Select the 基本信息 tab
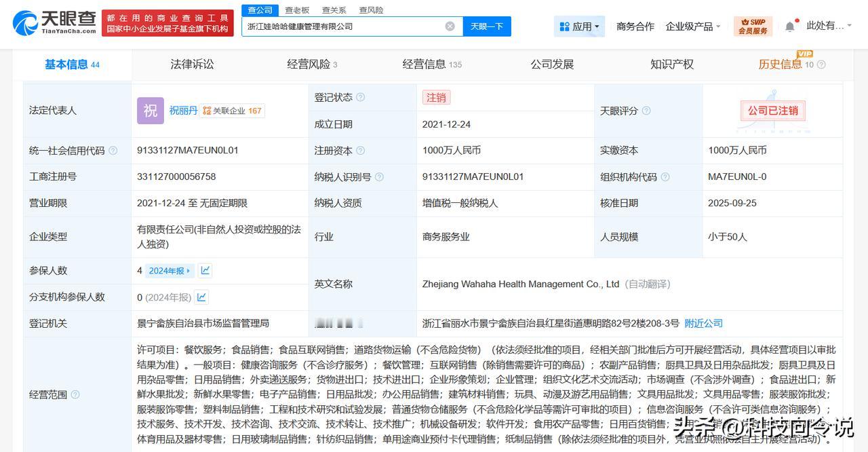868x452 pixels. click(72, 64)
